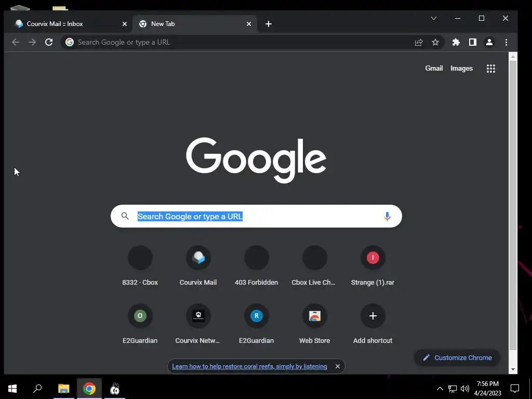Open the Courvix Mail shortcut tile
The image size is (532, 399).
click(198, 265)
